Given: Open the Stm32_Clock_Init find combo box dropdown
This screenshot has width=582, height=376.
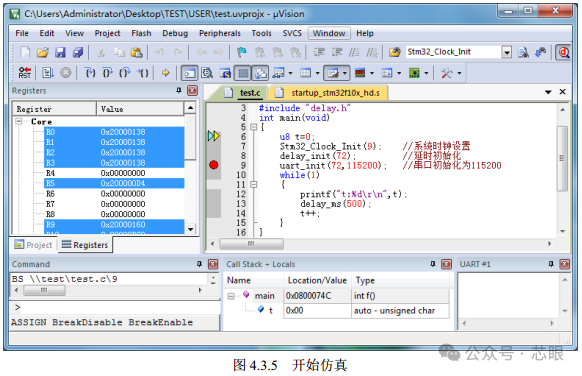Looking at the screenshot, I should pyautogui.click(x=507, y=52).
